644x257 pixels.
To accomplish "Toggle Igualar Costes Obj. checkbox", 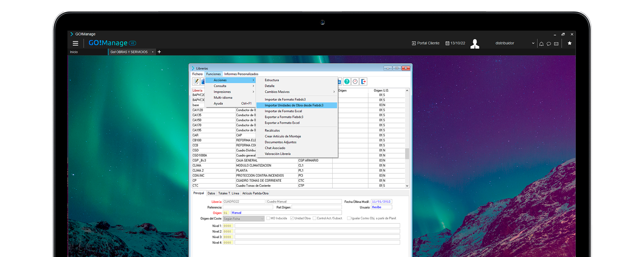I will (349, 218).
